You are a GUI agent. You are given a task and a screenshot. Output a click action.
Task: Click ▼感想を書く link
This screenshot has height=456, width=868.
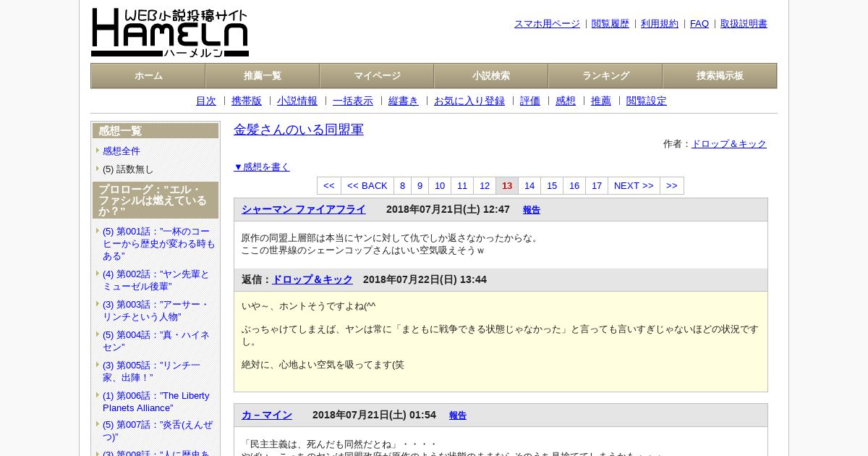[262, 167]
